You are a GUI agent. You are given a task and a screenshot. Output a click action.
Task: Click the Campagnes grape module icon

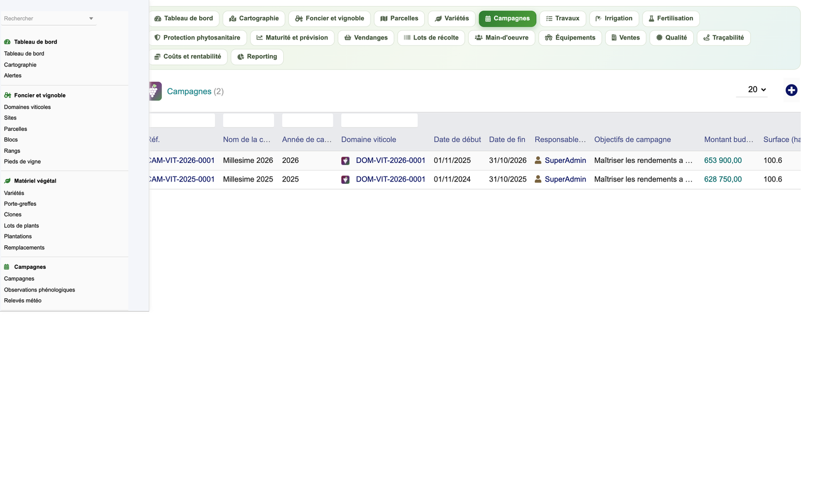coord(155,91)
